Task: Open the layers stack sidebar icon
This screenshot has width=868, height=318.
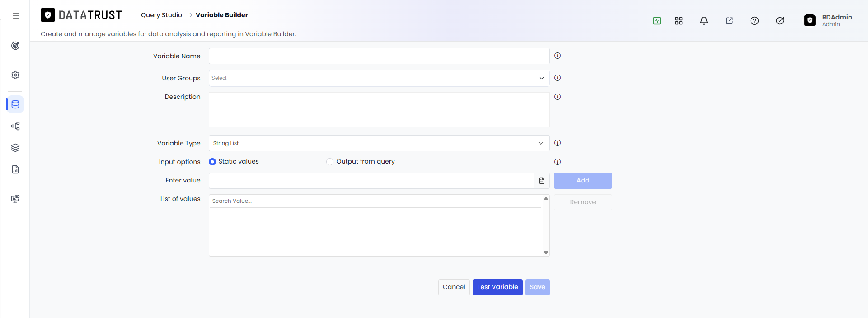Action: [x=15, y=148]
